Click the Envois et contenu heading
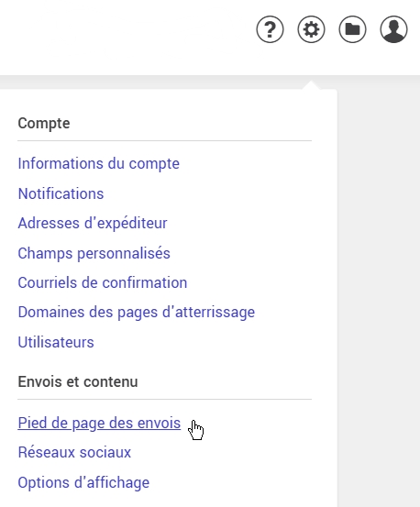 pos(78,382)
